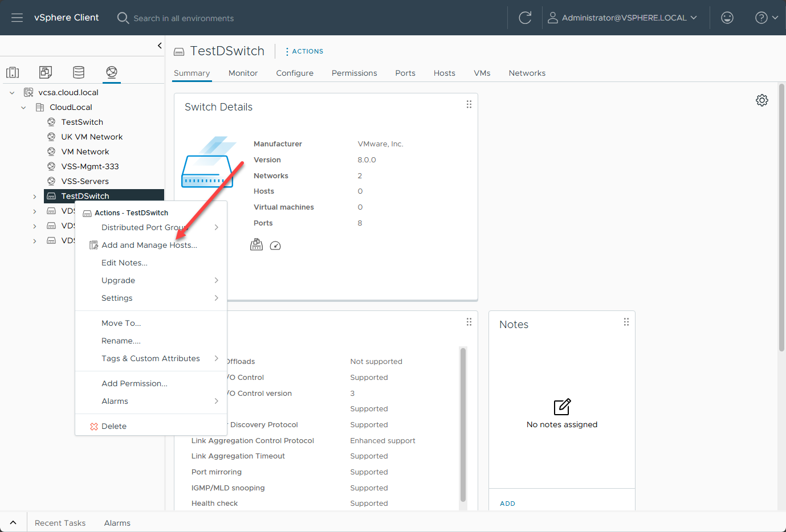Screen dimensions: 786x532
Task: Select UK VM Network in the tree
Action: [92, 137]
